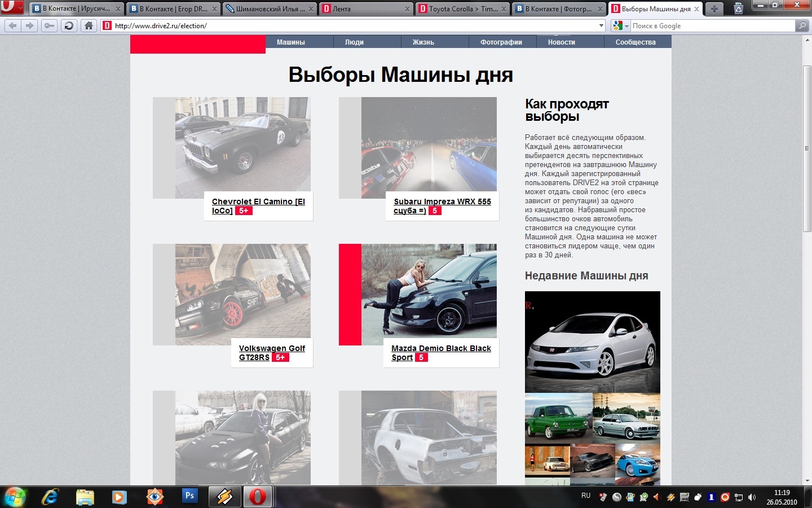The image size is (812, 508).
Task: Open the closed tabs trash icon
Action: click(x=739, y=8)
